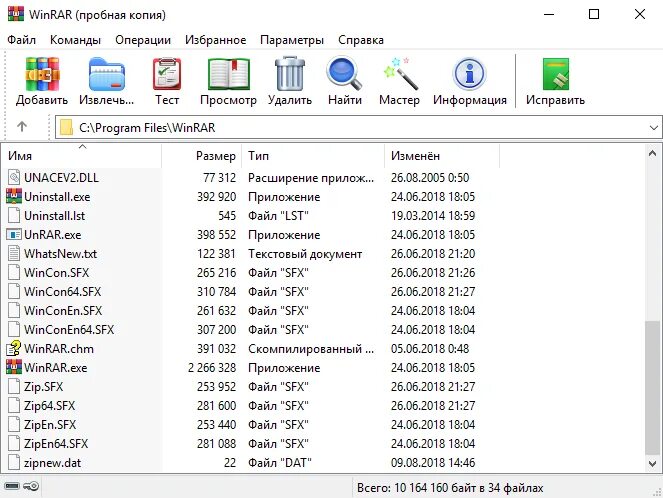Sort files by the Размер column header
The height and width of the screenshot is (498, 663).
coord(201,156)
